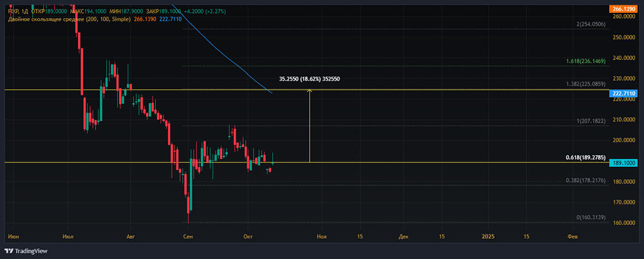Click orange 266.1390 value in indicator legend
The image size is (644, 259).
[145, 19]
